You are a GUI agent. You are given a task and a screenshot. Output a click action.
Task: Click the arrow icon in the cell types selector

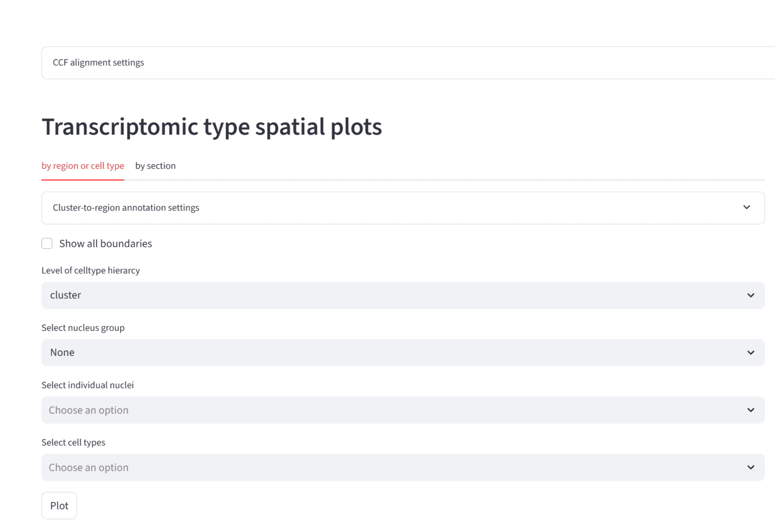point(751,467)
